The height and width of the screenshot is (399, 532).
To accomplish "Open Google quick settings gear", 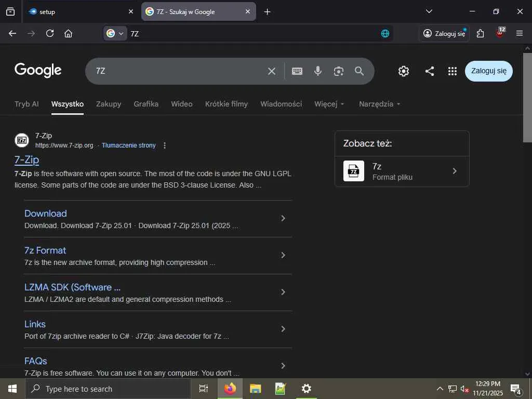I will point(403,71).
